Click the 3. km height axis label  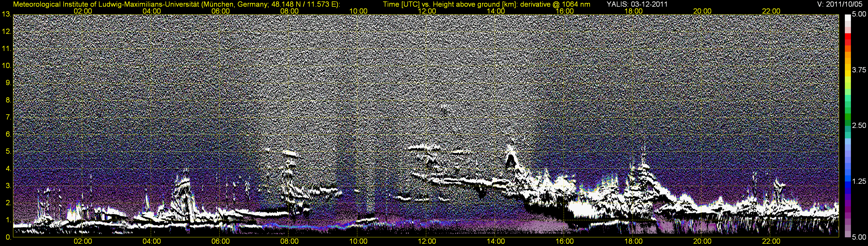tap(8, 186)
